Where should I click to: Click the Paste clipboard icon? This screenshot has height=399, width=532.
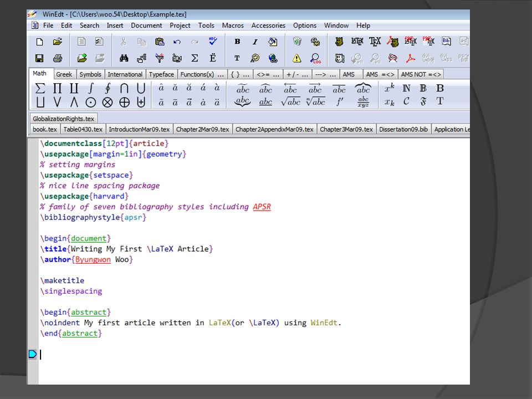tap(160, 42)
